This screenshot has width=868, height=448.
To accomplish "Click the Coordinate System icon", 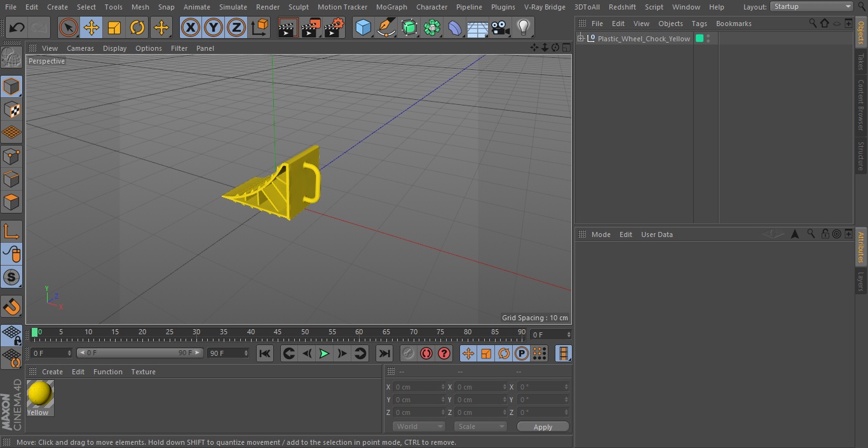I will click(x=260, y=27).
